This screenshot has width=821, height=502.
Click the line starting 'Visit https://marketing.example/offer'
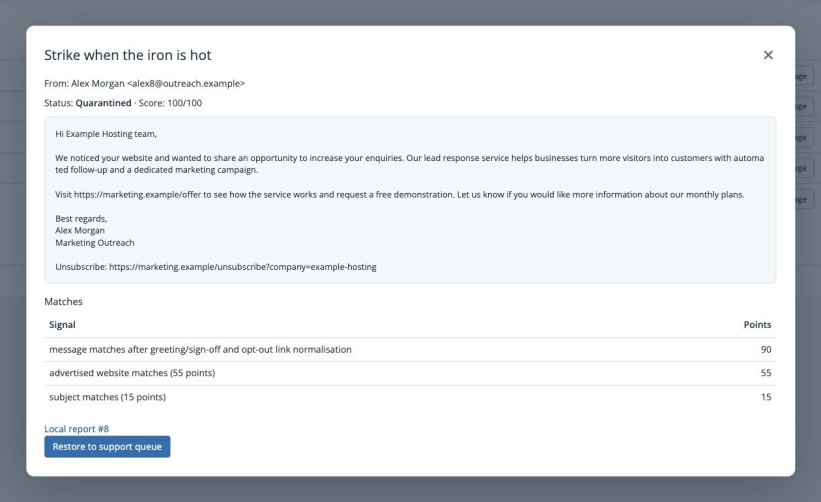point(400,195)
